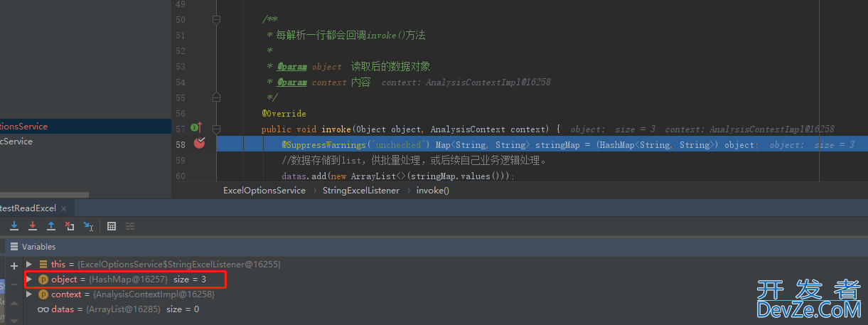Select the testReadExcel debug tab

click(x=28, y=208)
